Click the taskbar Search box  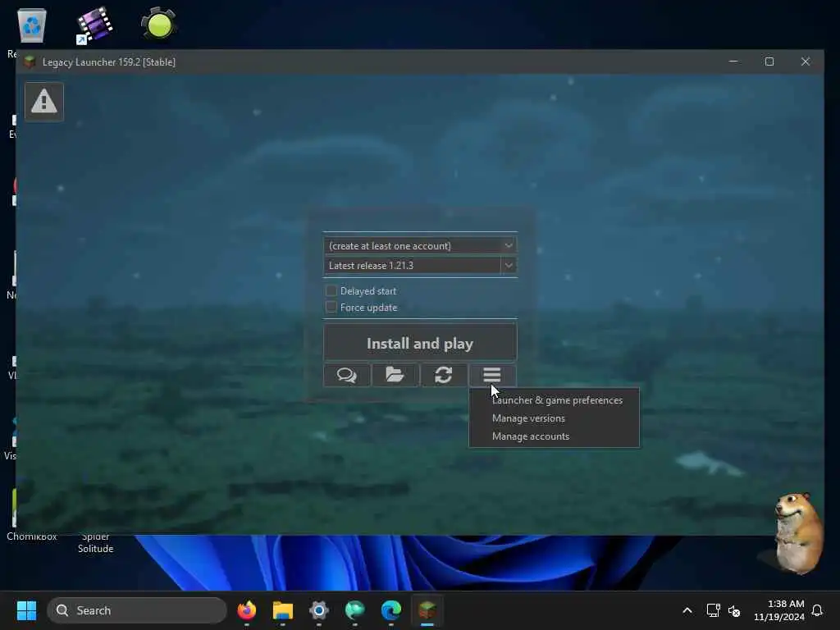pyautogui.click(x=137, y=610)
